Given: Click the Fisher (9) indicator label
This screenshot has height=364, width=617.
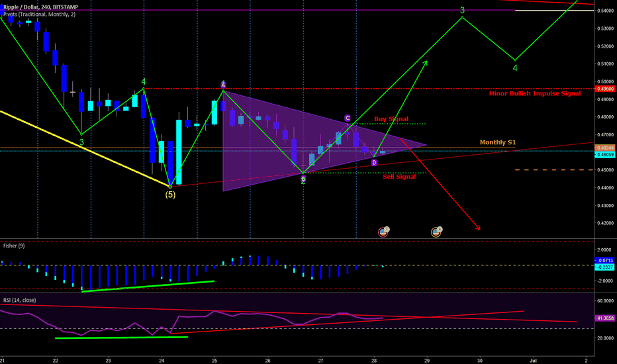Looking at the screenshot, I should [14, 246].
